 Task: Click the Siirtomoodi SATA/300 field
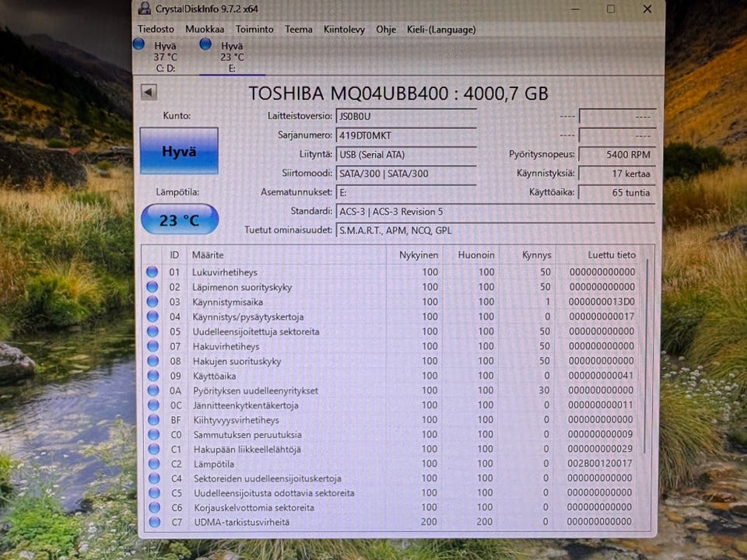coord(406,173)
